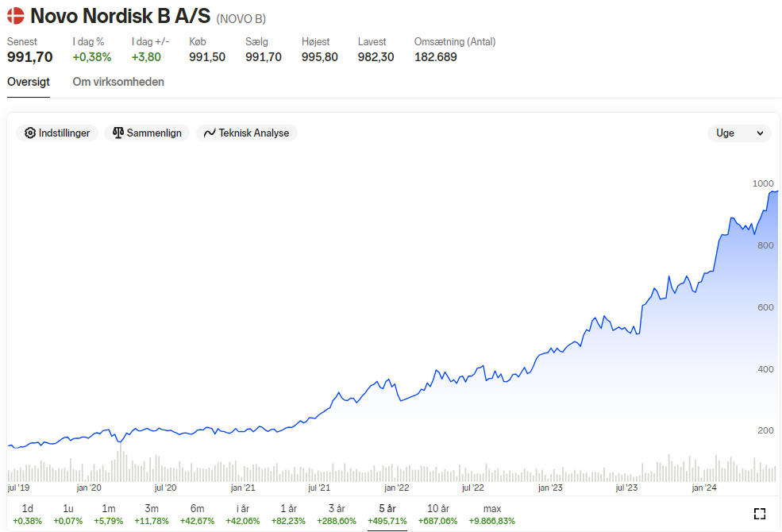Select the 1u time range
Viewport: 782px width, 532px height.
tap(67, 515)
